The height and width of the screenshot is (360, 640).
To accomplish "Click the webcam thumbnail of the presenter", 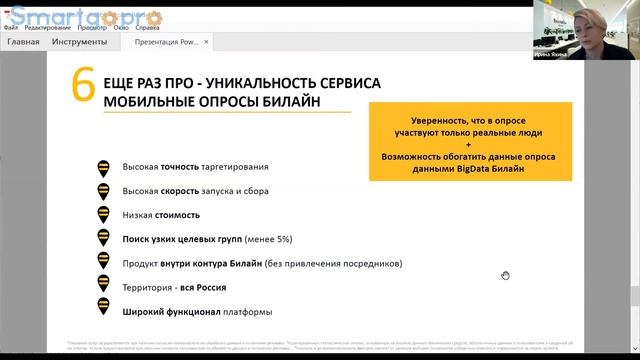I will click(x=586, y=30).
